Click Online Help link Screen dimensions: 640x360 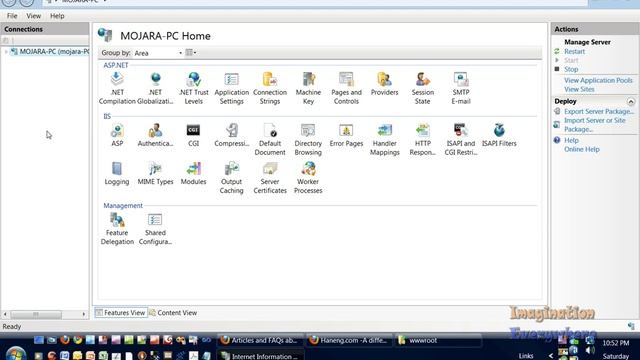click(582, 149)
